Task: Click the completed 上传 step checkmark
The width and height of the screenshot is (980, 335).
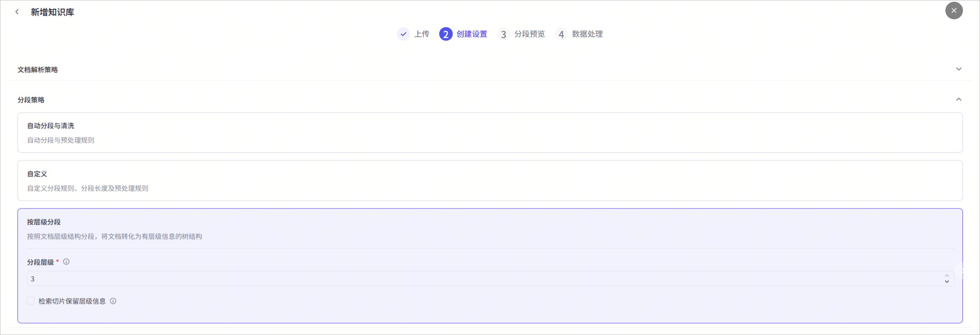Action: click(403, 34)
